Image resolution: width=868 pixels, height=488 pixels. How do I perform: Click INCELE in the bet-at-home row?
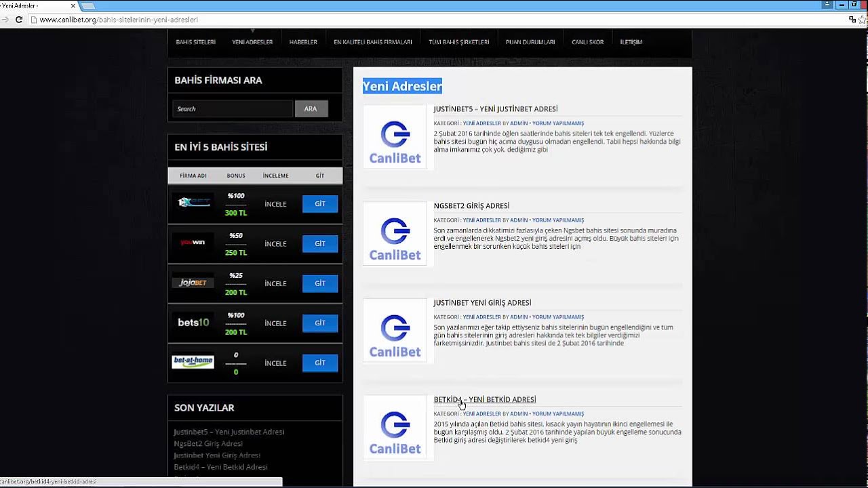click(x=275, y=363)
